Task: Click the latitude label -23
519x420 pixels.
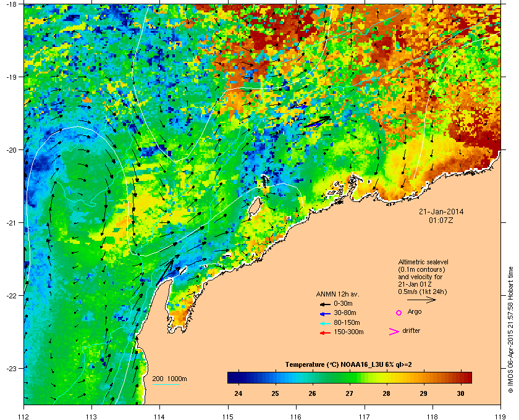Action: [x=12, y=368]
